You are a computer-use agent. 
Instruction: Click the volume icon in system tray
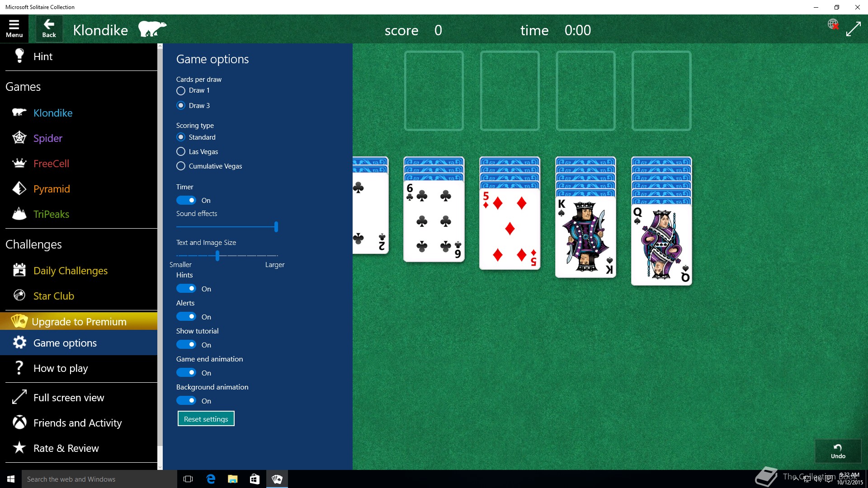pyautogui.click(x=817, y=479)
